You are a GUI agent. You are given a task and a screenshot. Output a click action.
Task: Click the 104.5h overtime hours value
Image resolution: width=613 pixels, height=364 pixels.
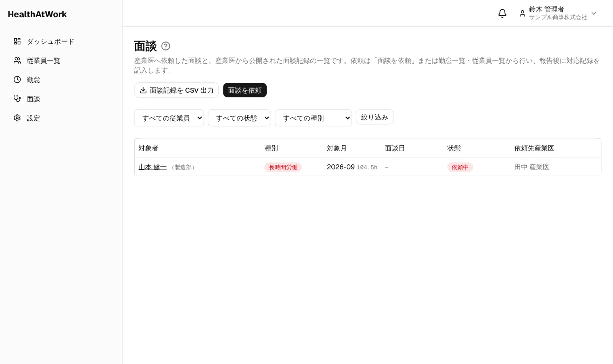(x=367, y=167)
